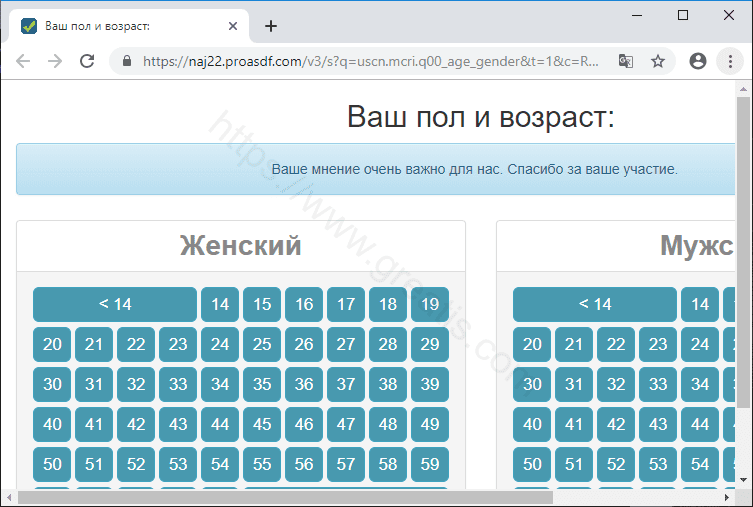Click the horizontal scrollbar right arrow

click(727, 497)
